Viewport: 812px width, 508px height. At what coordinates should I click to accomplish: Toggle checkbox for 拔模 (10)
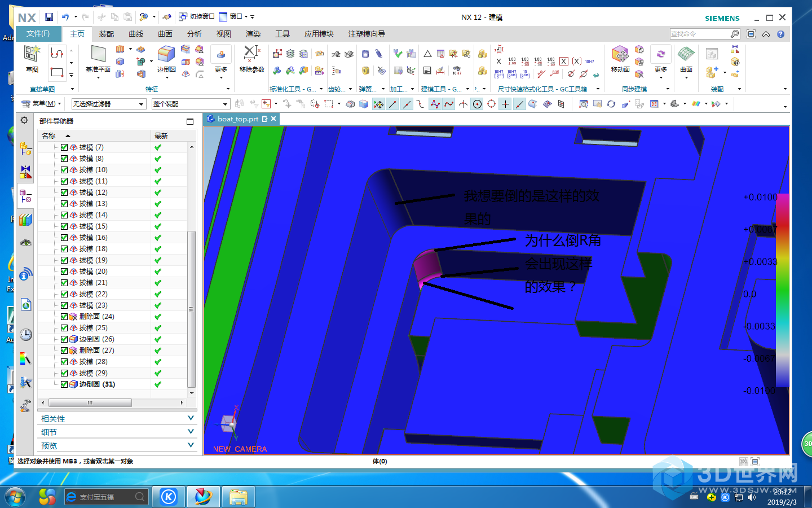pos(64,170)
